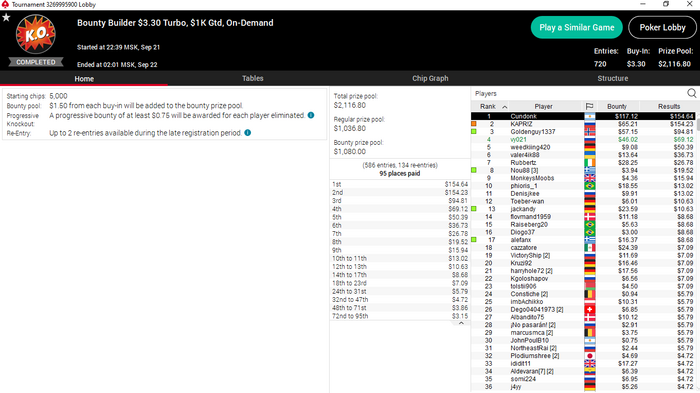Select player row imbAchikko

point(583,302)
